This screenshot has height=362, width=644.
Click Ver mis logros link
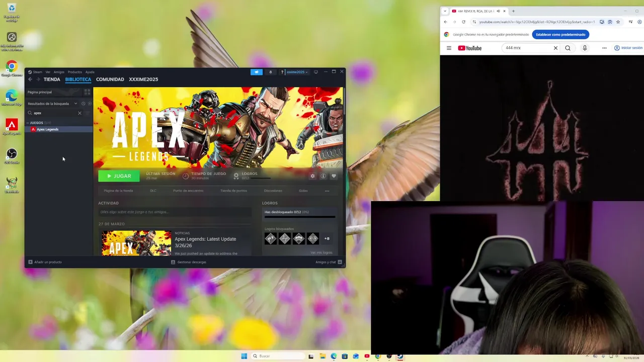[x=321, y=252]
